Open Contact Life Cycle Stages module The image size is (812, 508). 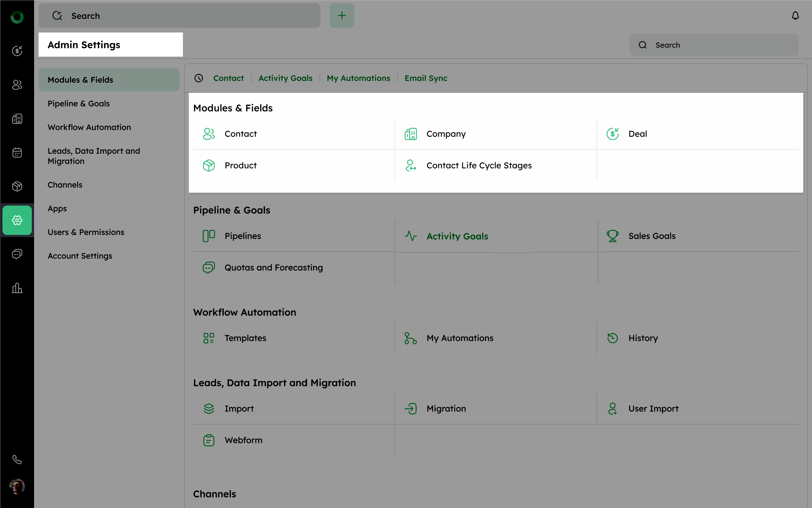click(479, 166)
